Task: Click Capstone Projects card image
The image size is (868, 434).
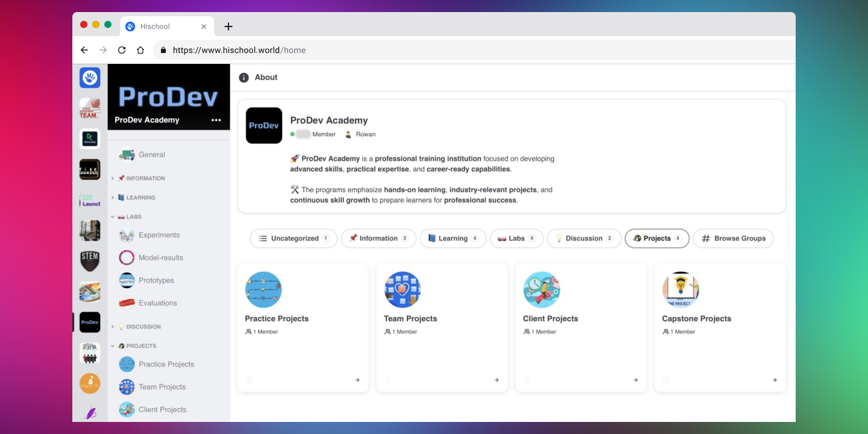Action: point(681,289)
